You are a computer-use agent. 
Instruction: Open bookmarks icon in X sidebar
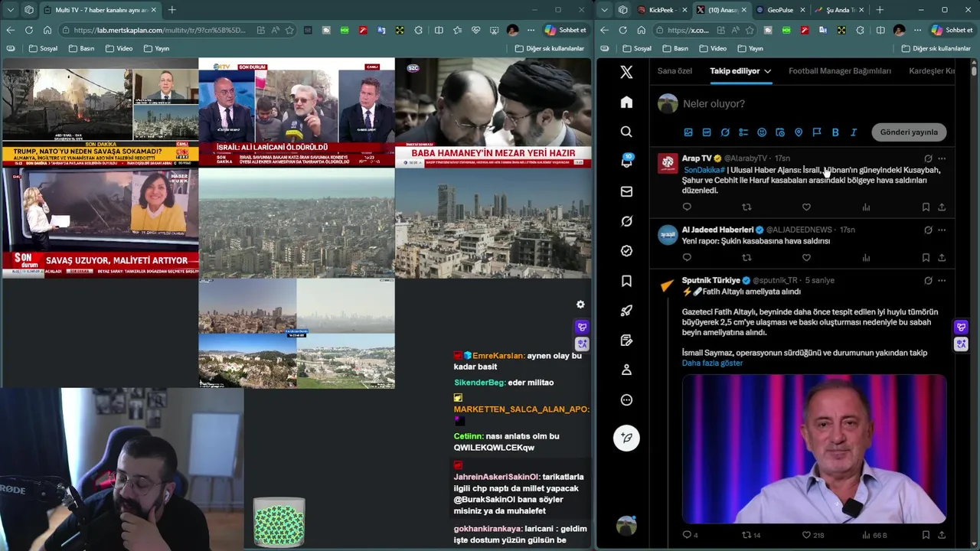pos(626,281)
